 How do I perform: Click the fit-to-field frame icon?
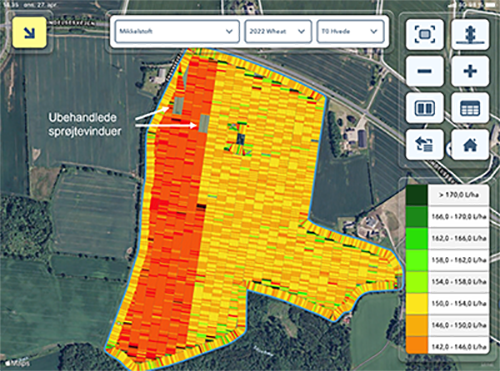point(425,34)
